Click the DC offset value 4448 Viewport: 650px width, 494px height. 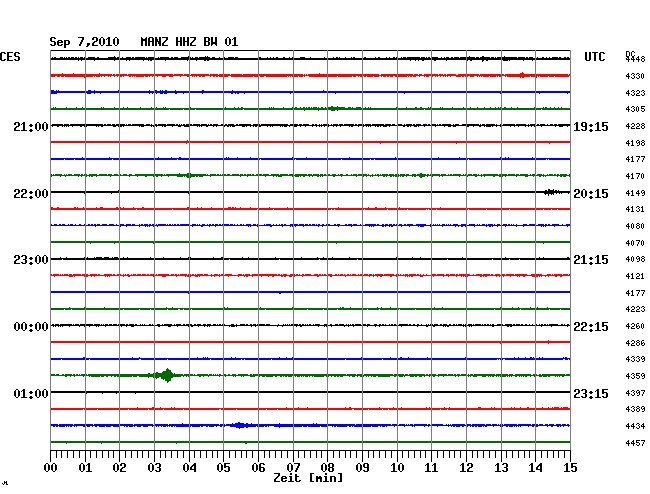(634, 59)
